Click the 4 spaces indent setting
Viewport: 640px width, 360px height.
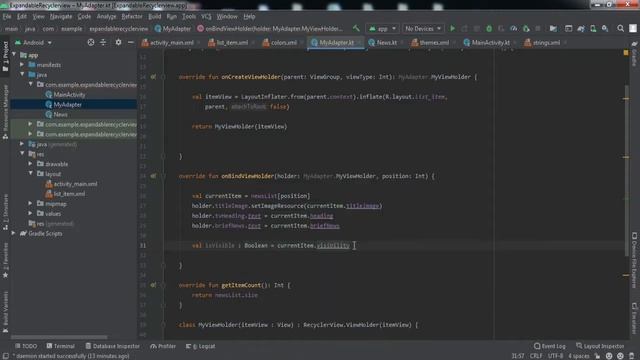[x=578, y=356]
